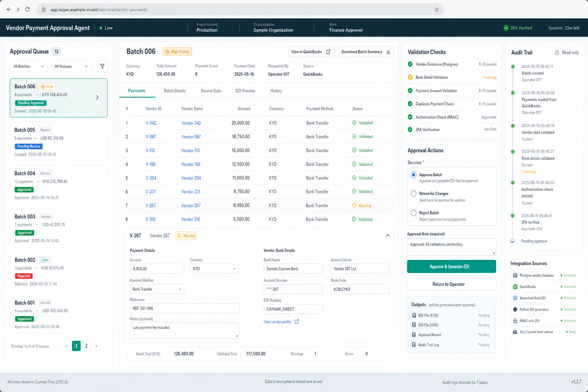
Task: Open View vendor profile link
Action: click(277, 322)
